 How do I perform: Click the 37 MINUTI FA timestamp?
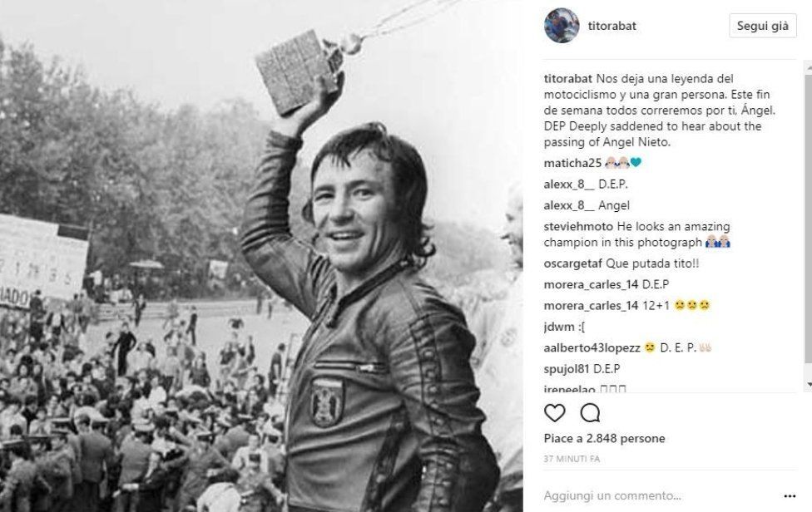(572, 459)
